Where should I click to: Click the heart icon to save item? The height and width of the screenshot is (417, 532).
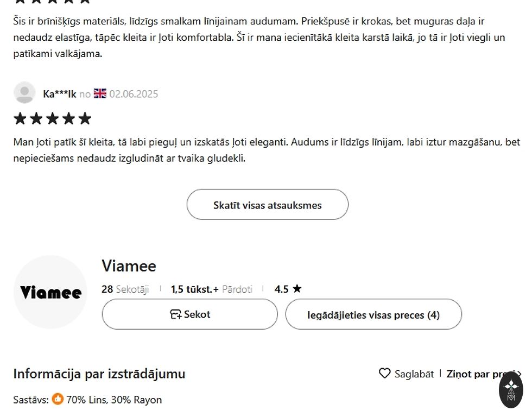point(384,374)
